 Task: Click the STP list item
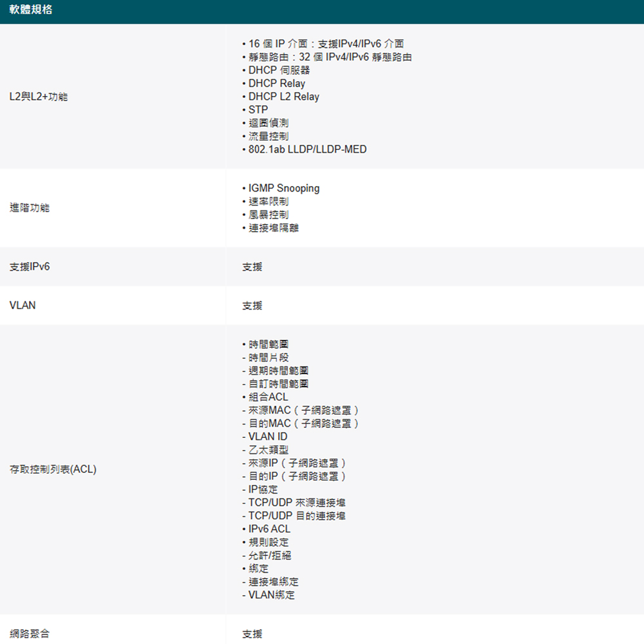(x=258, y=109)
